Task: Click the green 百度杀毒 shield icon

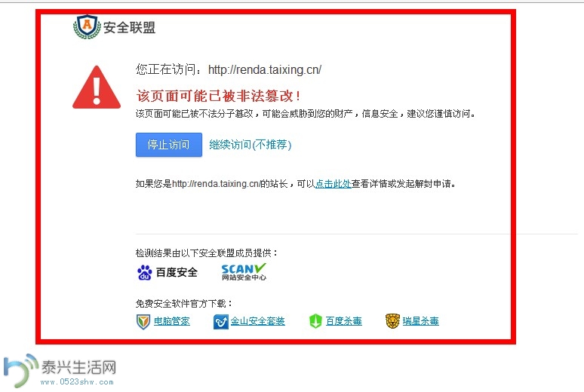Action: [315, 321]
